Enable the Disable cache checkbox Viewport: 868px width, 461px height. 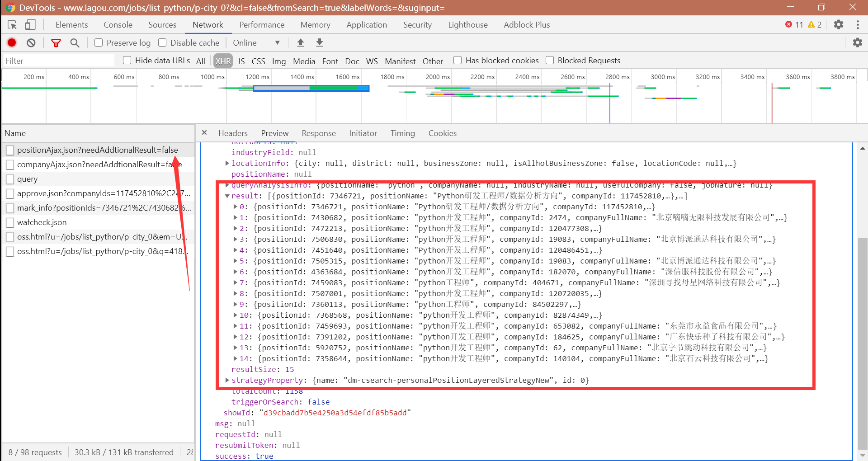pyautogui.click(x=162, y=43)
